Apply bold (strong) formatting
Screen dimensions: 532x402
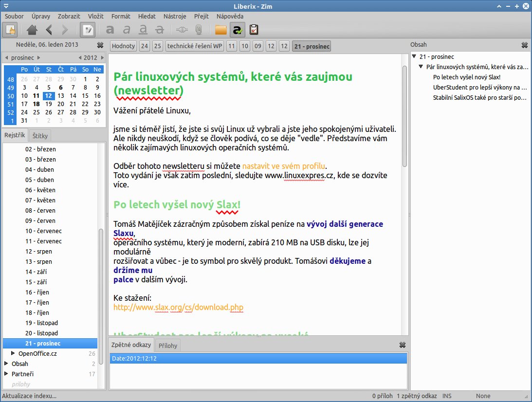[110, 30]
